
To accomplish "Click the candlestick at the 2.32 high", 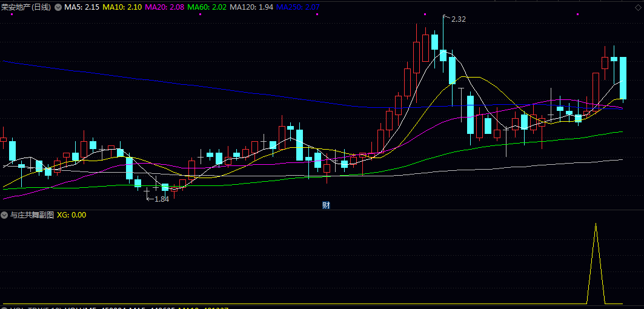I will click(x=443, y=55).
